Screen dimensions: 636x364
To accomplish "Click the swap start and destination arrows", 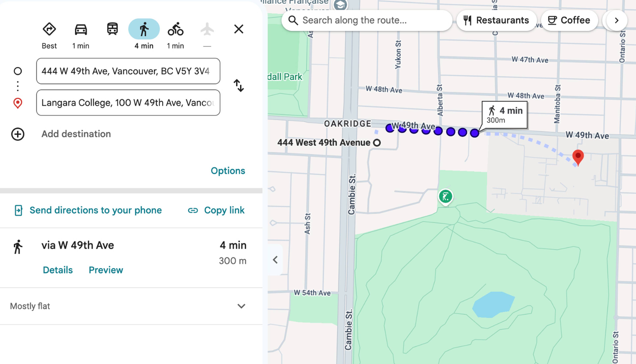I will click(239, 86).
